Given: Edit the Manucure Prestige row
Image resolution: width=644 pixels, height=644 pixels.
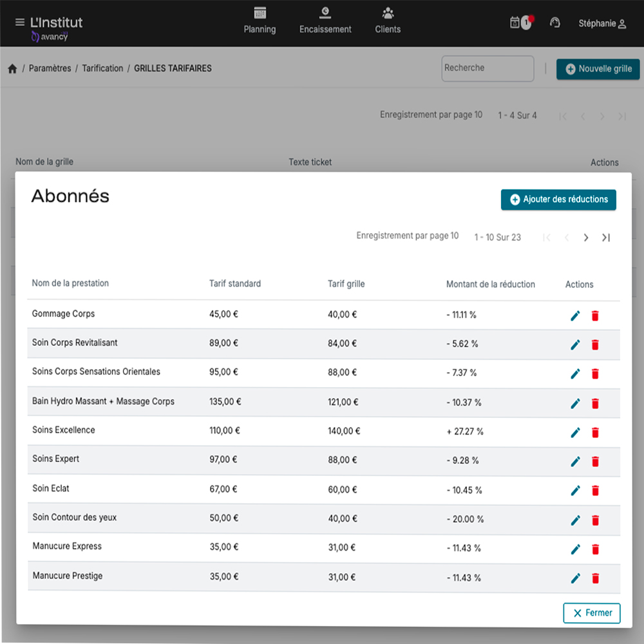Looking at the screenshot, I should coord(575,578).
